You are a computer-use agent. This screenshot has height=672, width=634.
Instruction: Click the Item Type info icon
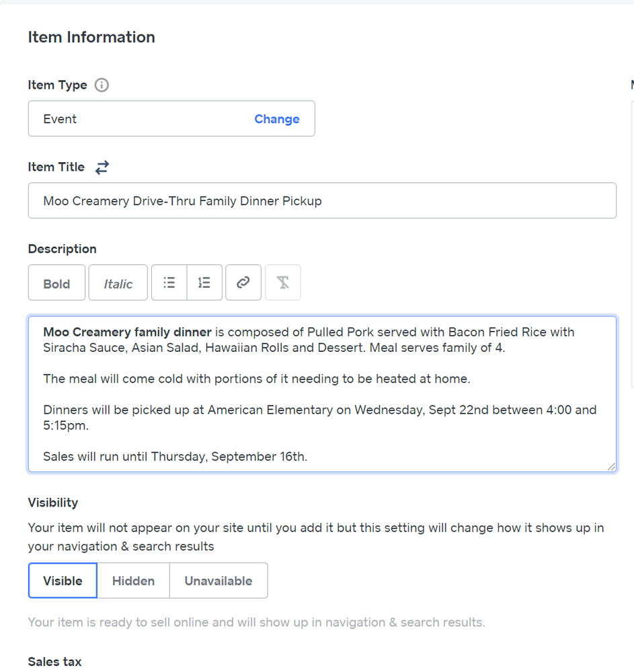click(x=102, y=85)
